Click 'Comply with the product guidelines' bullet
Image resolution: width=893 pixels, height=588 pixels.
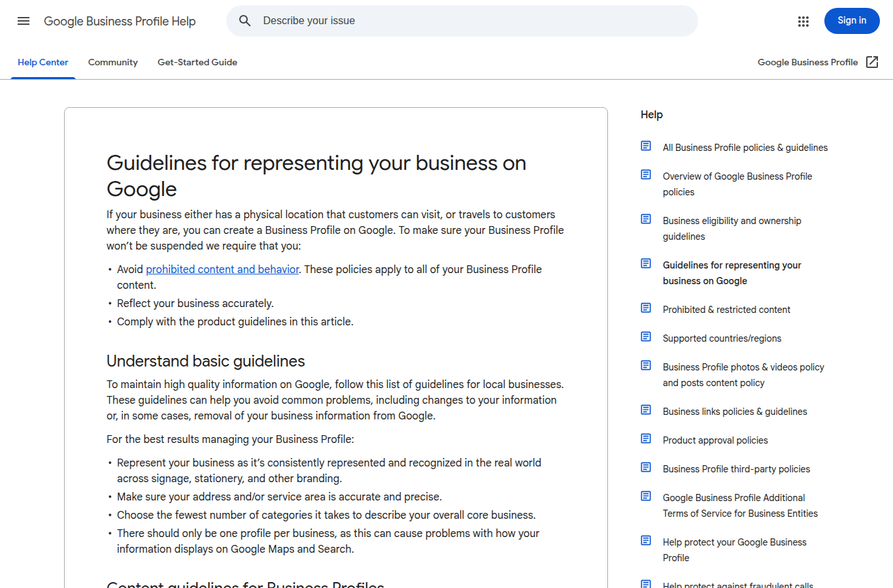235,321
